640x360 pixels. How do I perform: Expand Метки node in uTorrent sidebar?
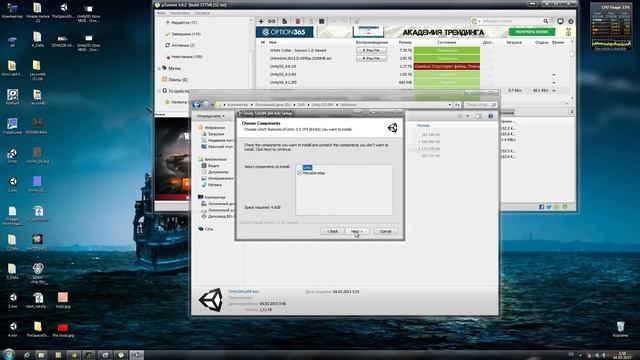[x=159, y=68]
